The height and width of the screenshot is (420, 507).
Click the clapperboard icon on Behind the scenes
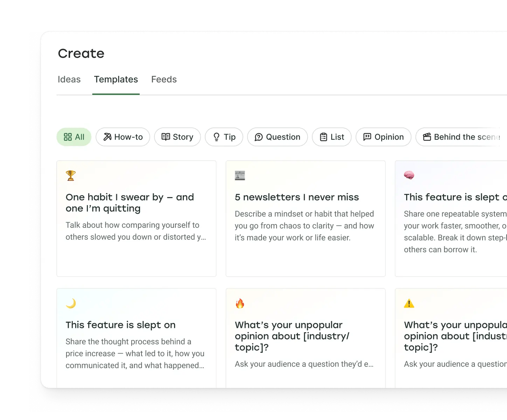click(427, 137)
